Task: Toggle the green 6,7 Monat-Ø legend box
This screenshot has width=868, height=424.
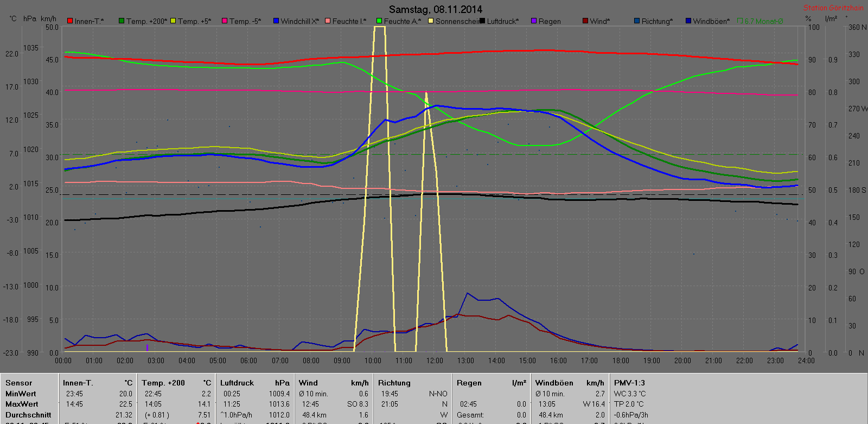Action: pyautogui.click(x=740, y=21)
